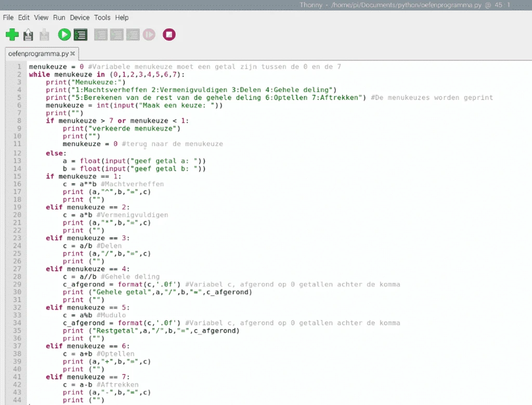Step over the current line
The width and height of the screenshot is (532, 405).
tap(100, 34)
